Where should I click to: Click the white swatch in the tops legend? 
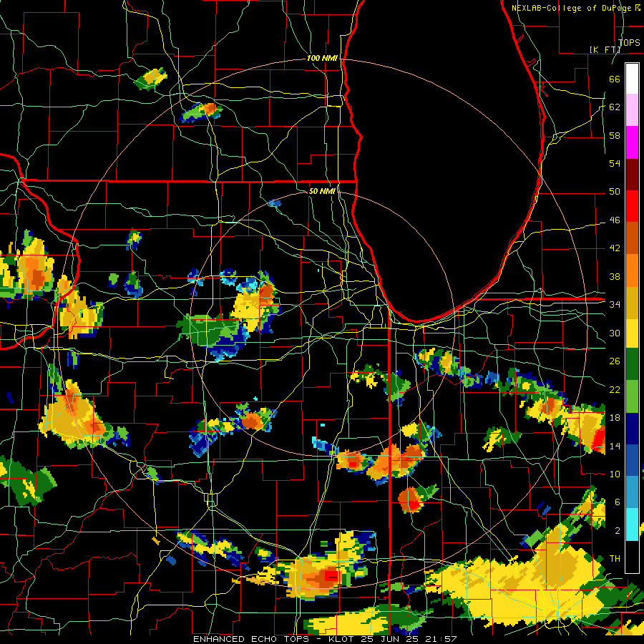pos(632,79)
